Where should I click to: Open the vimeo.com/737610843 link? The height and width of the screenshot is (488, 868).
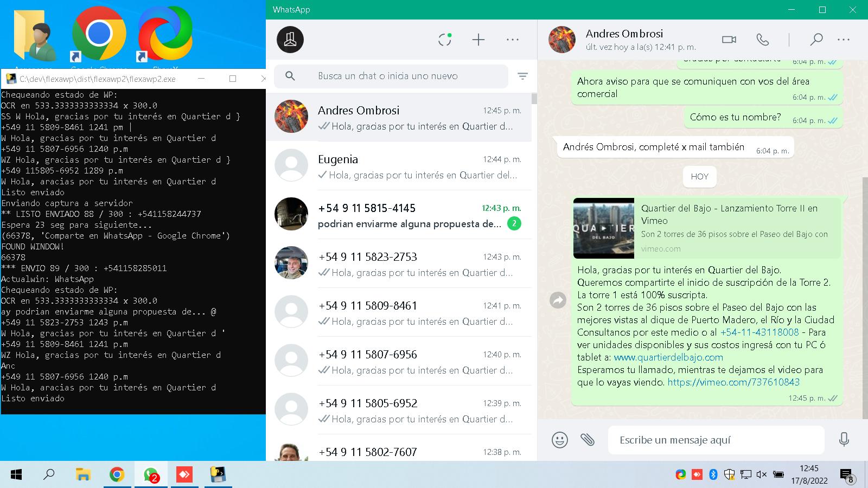click(733, 382)
